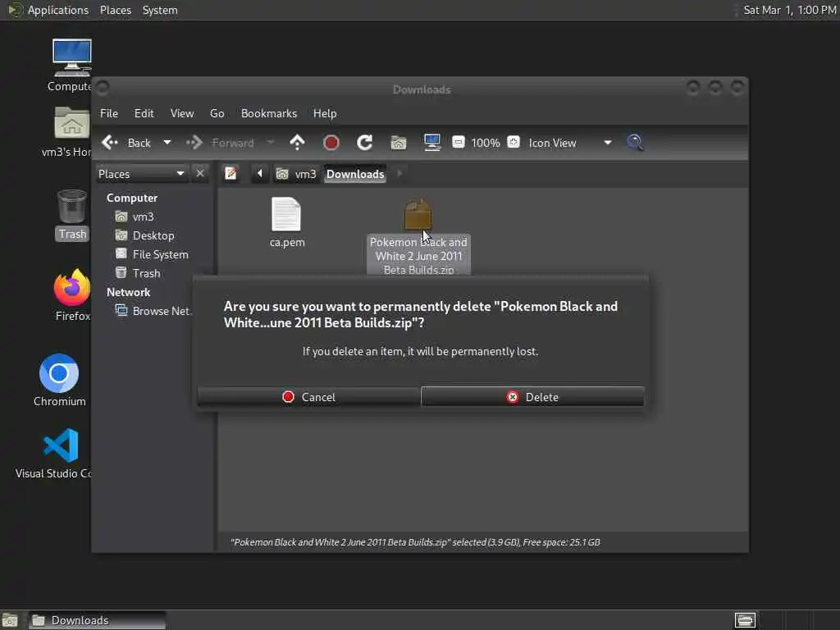Click the clock showing Sat Mar 1
Image resolution: width=840 pixels, height=630 pixels.
click(789, 10)
